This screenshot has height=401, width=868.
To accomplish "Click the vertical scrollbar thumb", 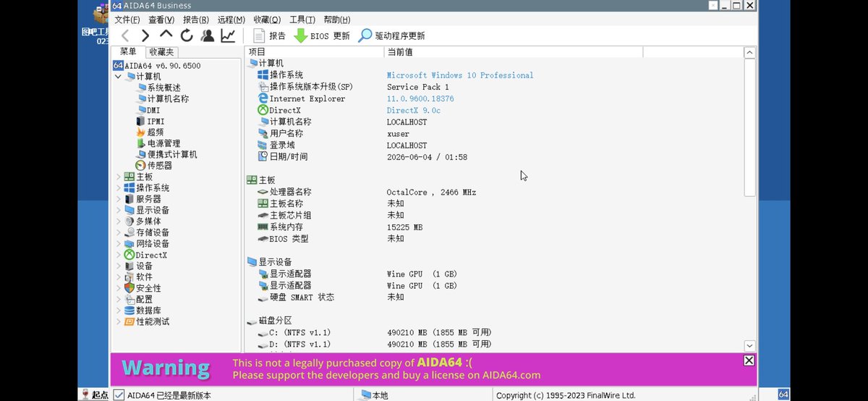I will (750, 127).
